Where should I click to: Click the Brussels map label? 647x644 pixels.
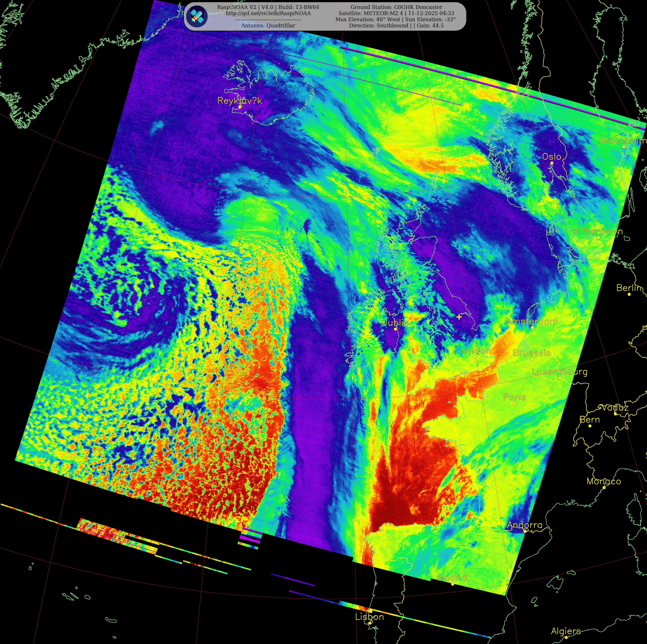click(532, 353)
